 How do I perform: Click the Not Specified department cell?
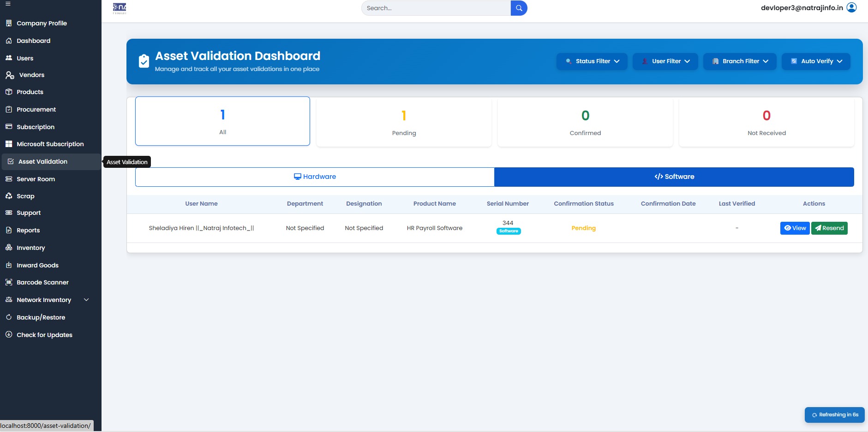(x=305, y=228)
